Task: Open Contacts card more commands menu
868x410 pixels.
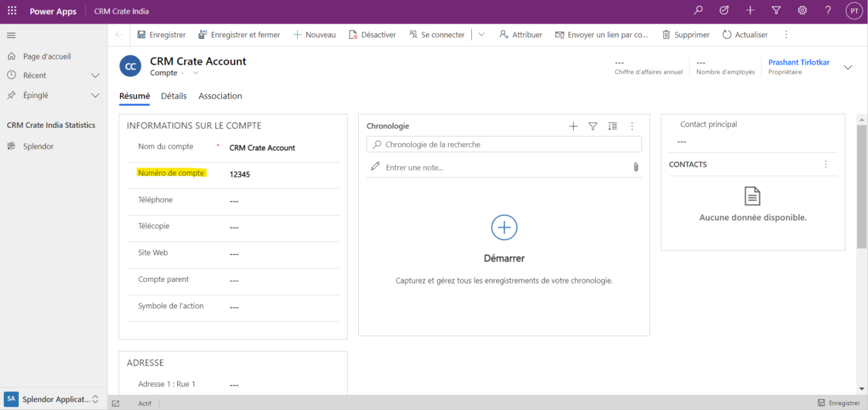Action: (x=826, y=164)
